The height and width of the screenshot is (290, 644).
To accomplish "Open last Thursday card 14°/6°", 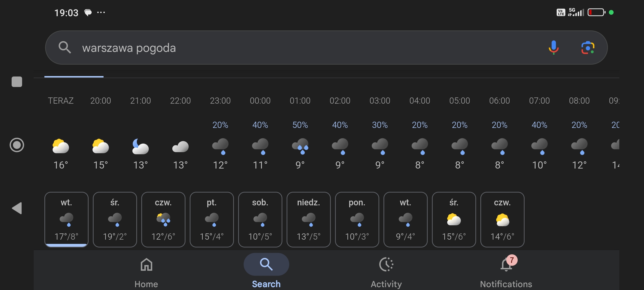I will point(502,219).
